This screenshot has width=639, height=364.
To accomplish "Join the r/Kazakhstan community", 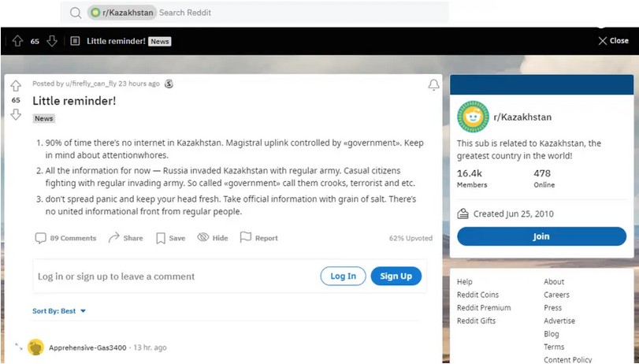I will (541, 236).
